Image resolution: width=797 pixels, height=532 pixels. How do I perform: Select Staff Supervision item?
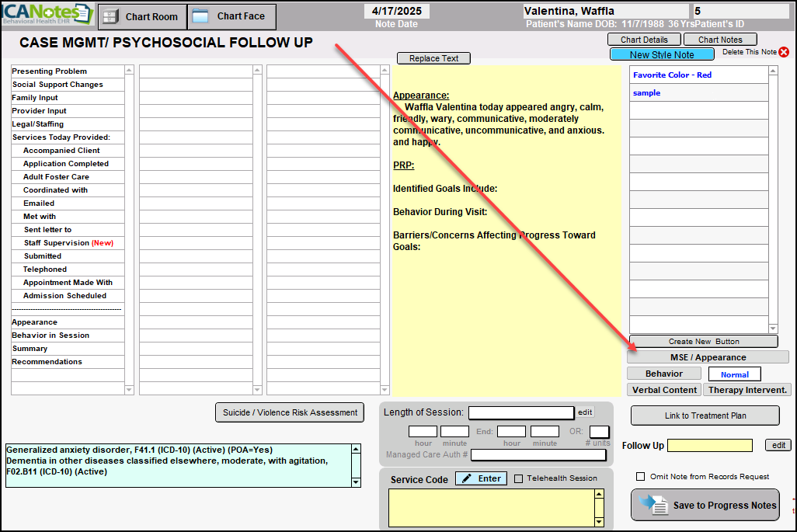(68, 243)
